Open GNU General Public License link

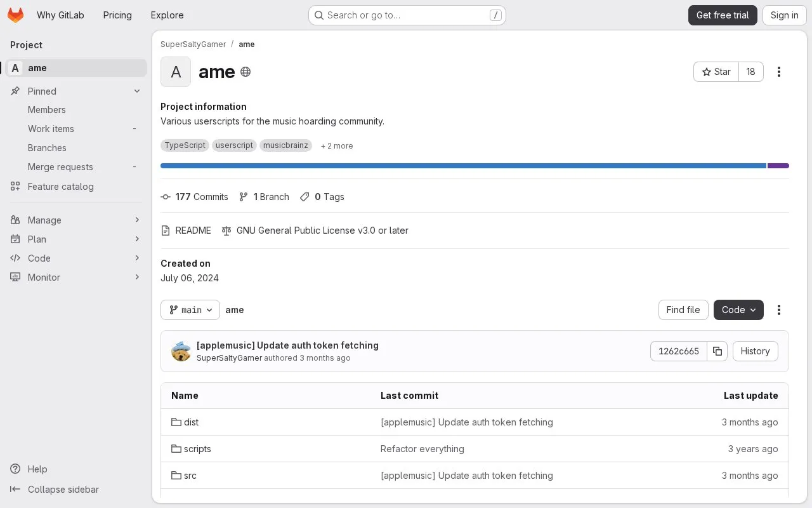pos(315,231)
